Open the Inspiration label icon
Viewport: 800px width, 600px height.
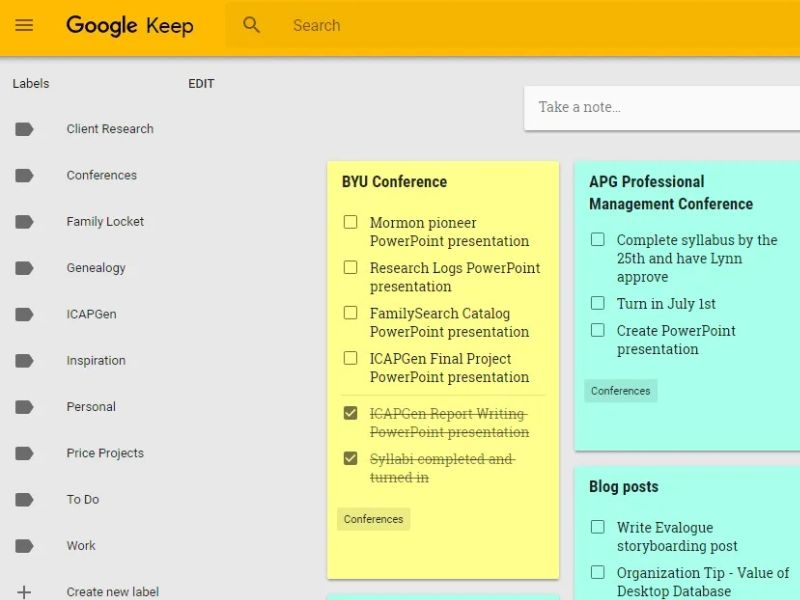[25, 360]
